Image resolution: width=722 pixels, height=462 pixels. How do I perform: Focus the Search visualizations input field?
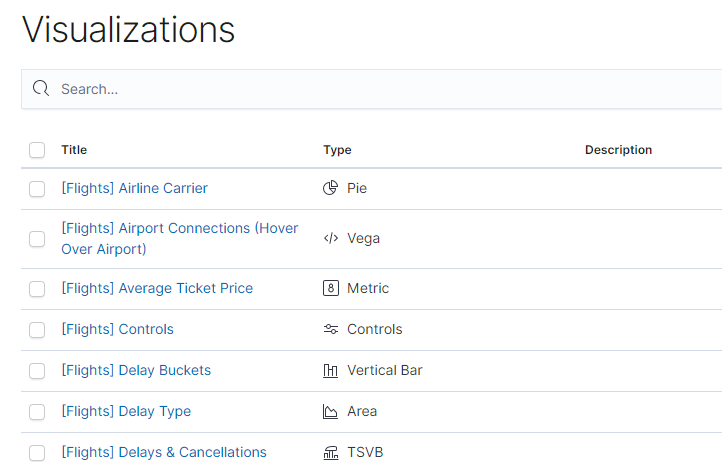[372, 89]
